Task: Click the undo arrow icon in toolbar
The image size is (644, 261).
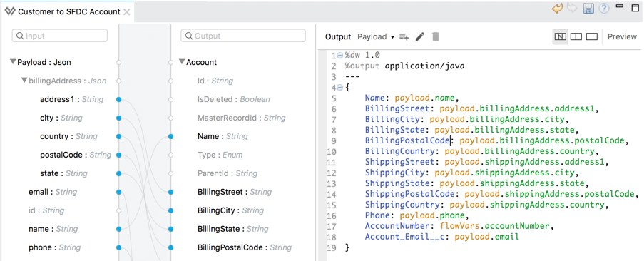Action: coord(557,9)
